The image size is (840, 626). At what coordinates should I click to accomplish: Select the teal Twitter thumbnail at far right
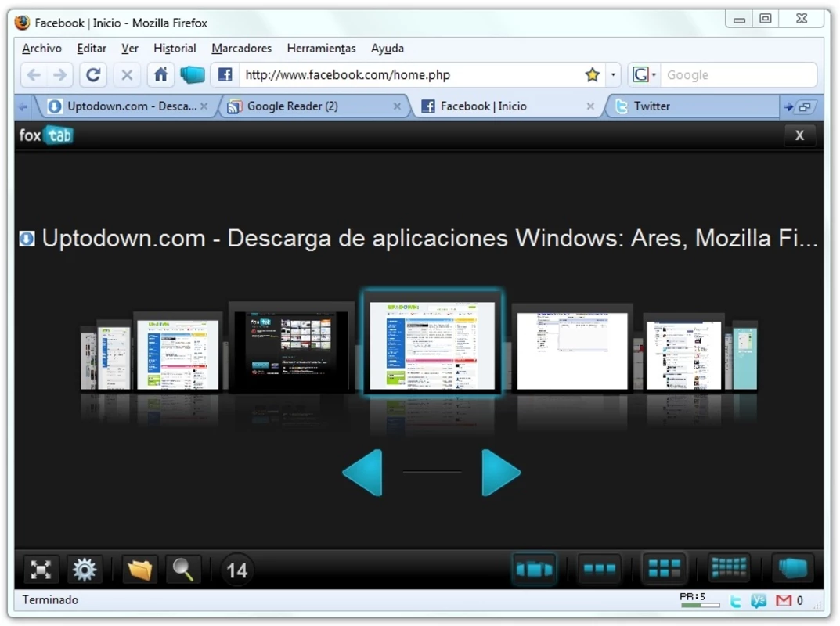744,358
